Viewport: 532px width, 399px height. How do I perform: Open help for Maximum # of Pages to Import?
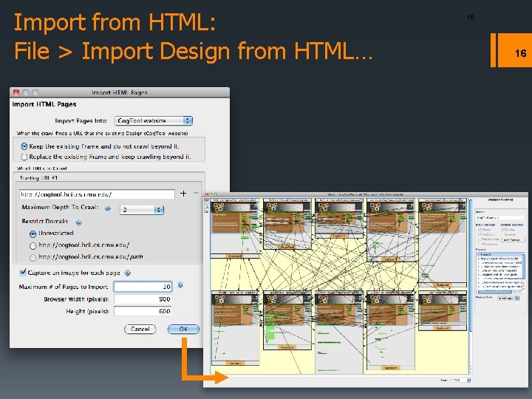[180, 285]
